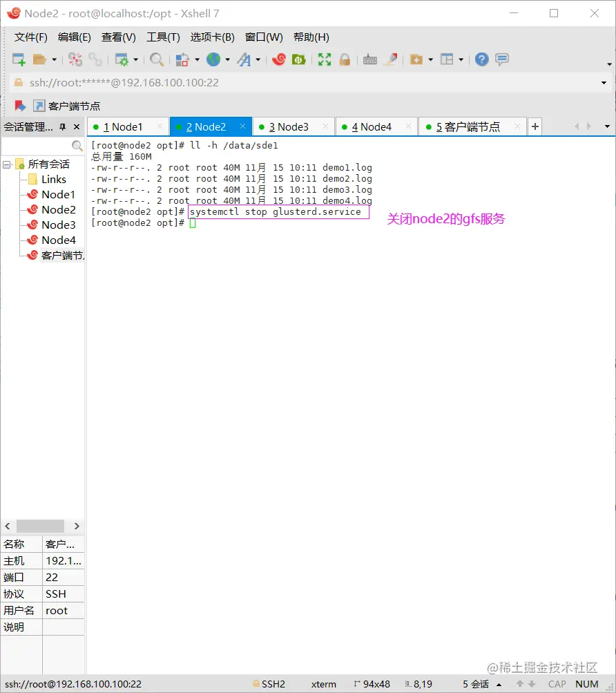Click the lock screen icon
Image resolution: width=616 pixels, height=693 pixels.
(345, 59)
